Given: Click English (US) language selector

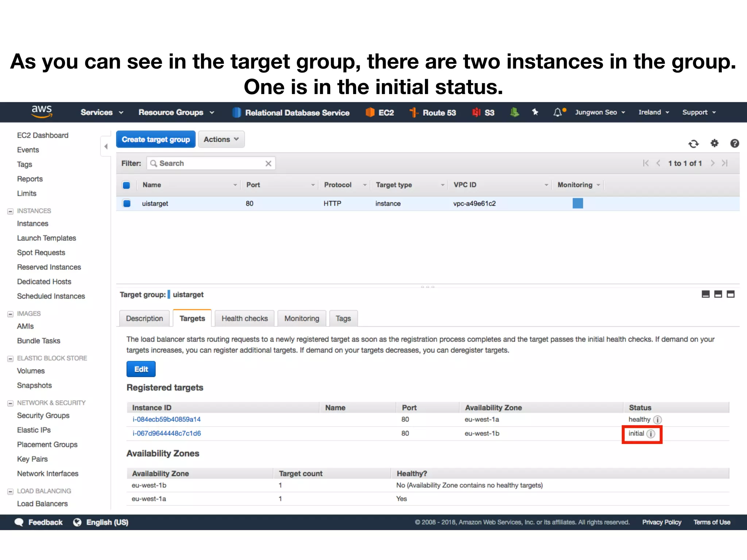Looking at the screenshot, I should coord(107,522).
